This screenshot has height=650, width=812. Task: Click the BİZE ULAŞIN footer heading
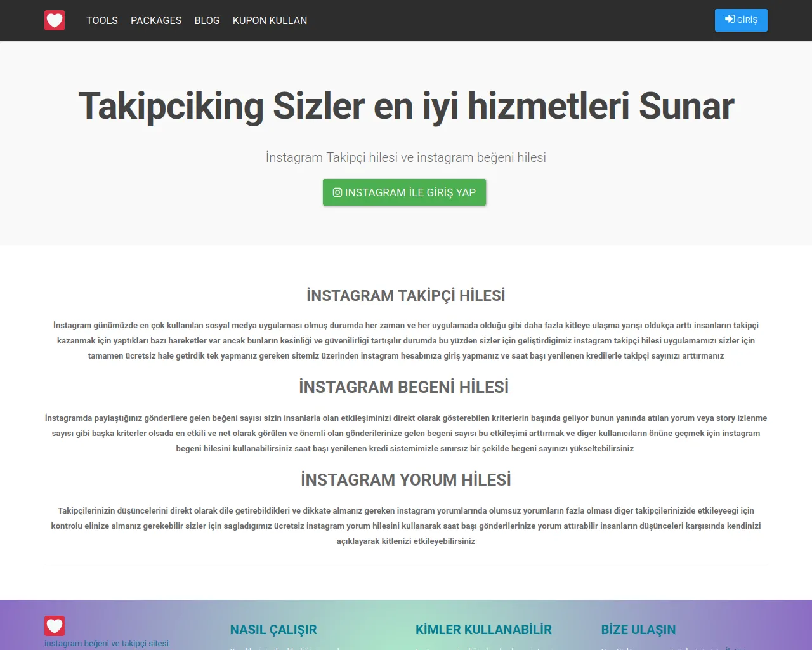(638, 630)
